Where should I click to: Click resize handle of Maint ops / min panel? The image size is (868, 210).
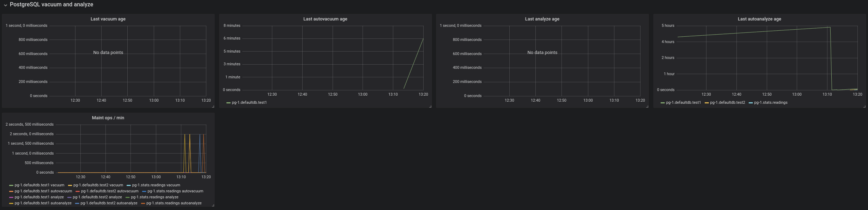pyautogui.click(x=213, y=205)
